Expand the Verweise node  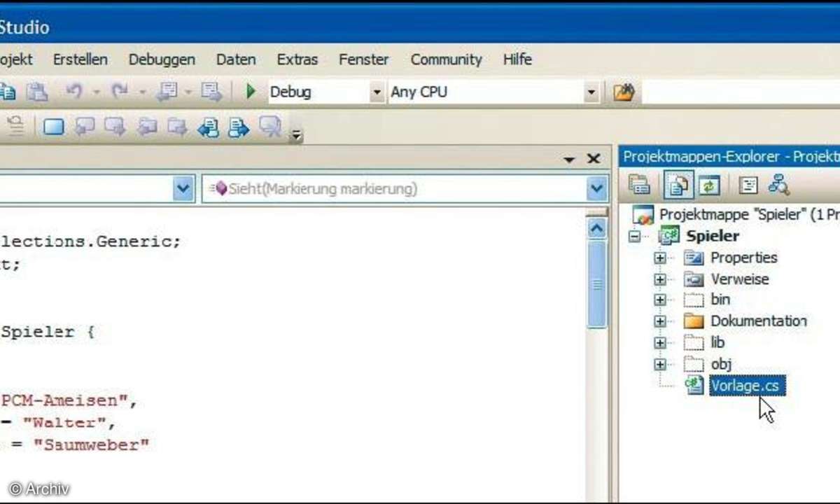pos(659,279)
